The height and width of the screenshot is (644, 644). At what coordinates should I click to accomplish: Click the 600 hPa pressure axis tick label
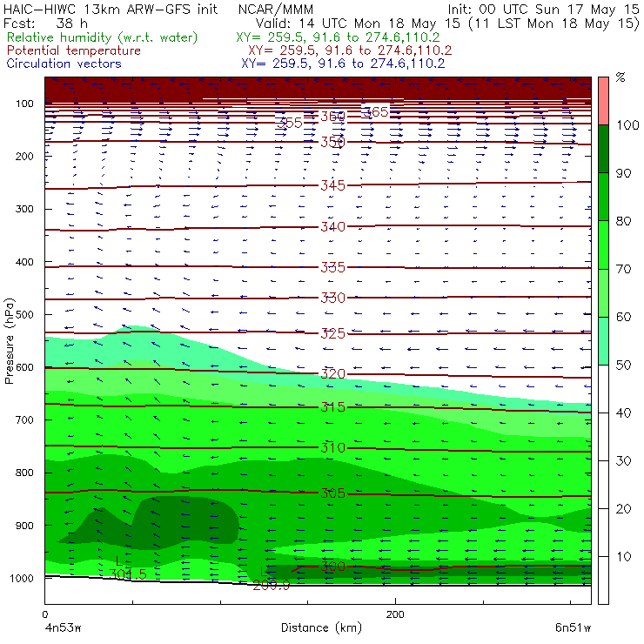pyautogui.click(x=24, y=367)
